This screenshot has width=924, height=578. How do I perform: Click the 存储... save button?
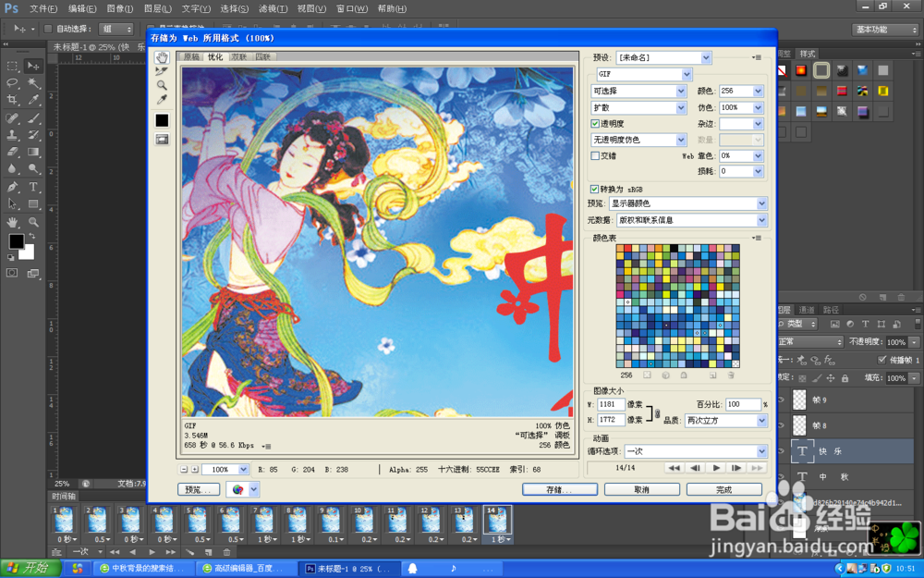(x=560, y=489)
